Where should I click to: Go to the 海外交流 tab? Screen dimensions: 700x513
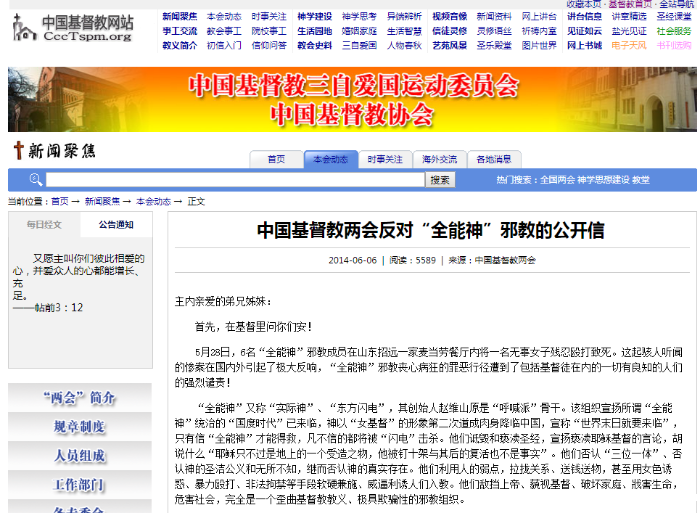[439, 159]
